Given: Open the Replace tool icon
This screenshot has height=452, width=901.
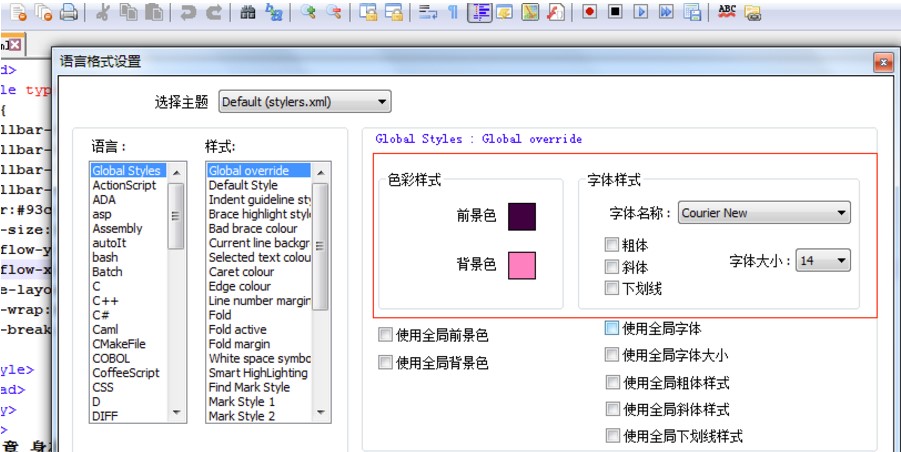Looking at the screenshot, I should pyautogui.click(x=274, y=12).
